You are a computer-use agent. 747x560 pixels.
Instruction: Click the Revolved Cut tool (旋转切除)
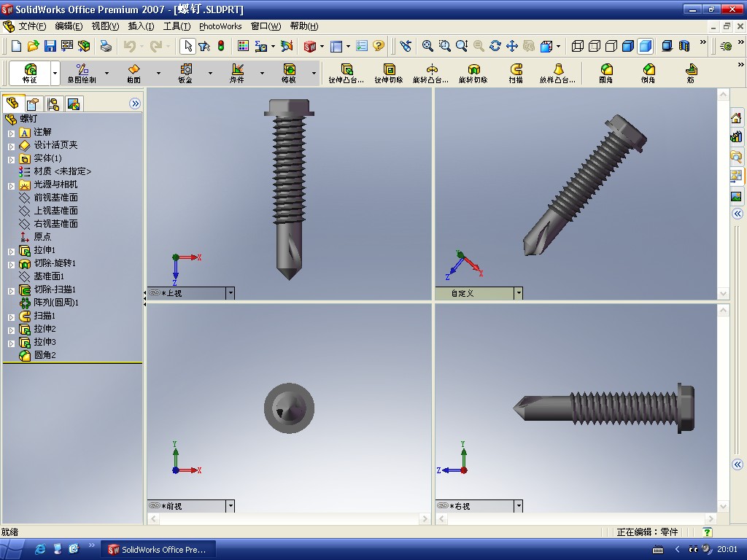tap(473, 74)
